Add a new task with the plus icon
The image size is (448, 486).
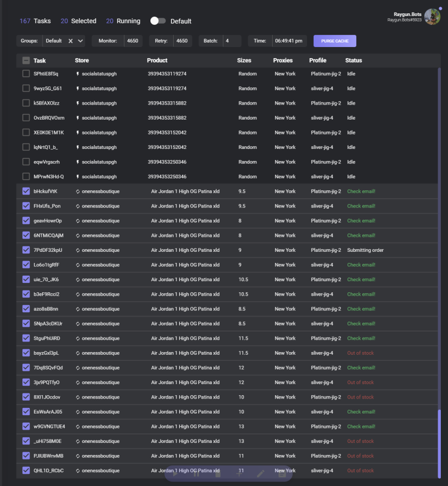(x=239, y=474)
